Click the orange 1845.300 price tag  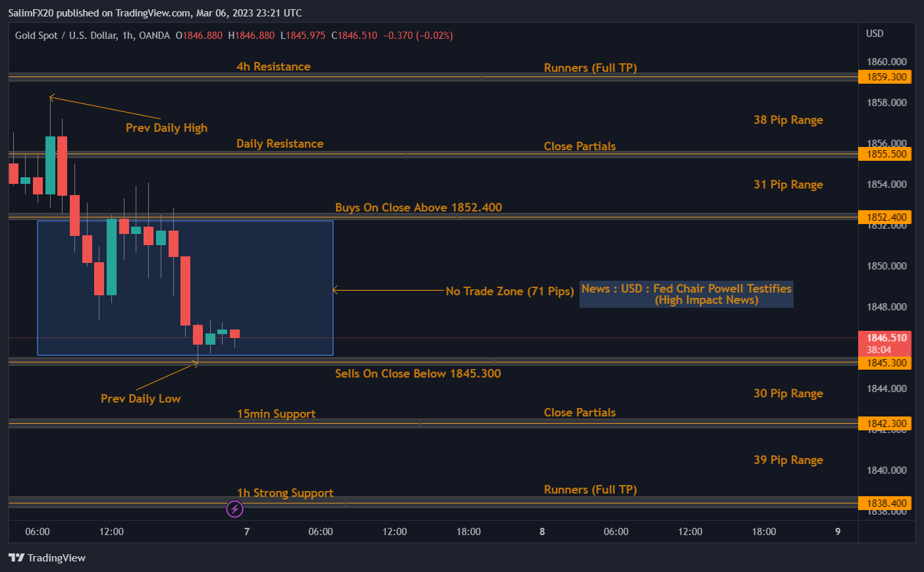pos(884,362)
